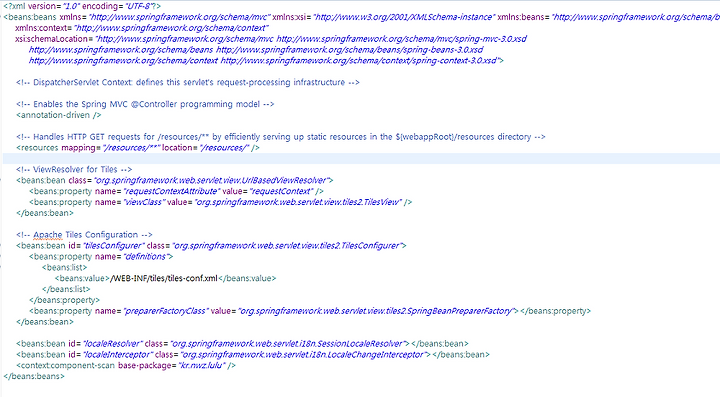Click the /WEB-INF/tiles/tiles-conf.xml value text
Image resolution: width=720 pixels, height=397 pixels.
164,279
